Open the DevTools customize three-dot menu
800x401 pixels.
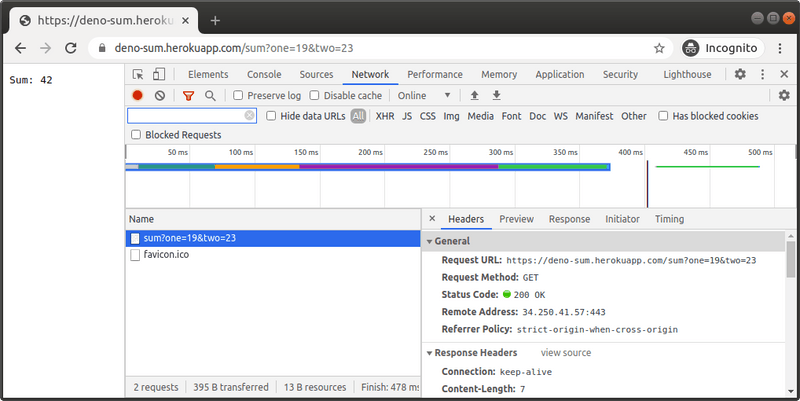(762, 74)
